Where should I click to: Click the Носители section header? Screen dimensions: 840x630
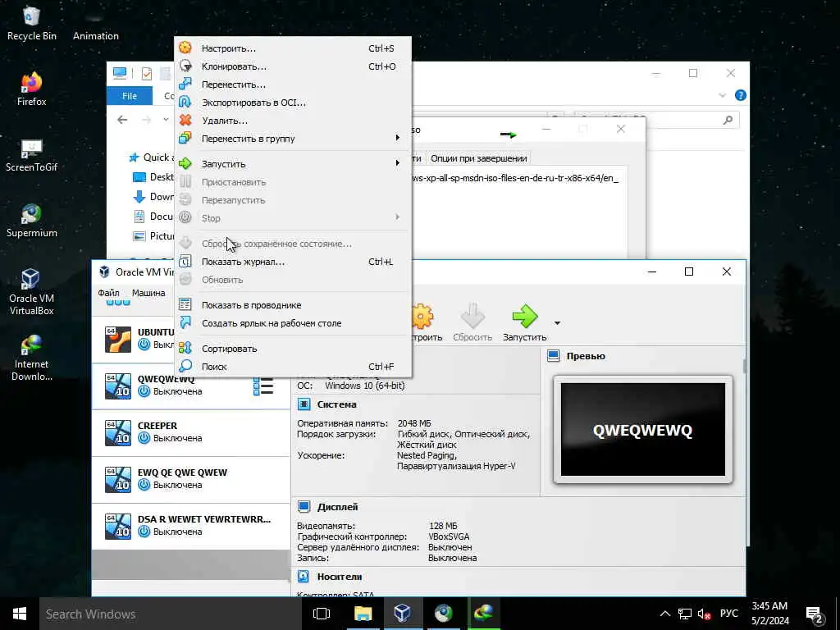(x=339, y=577)
